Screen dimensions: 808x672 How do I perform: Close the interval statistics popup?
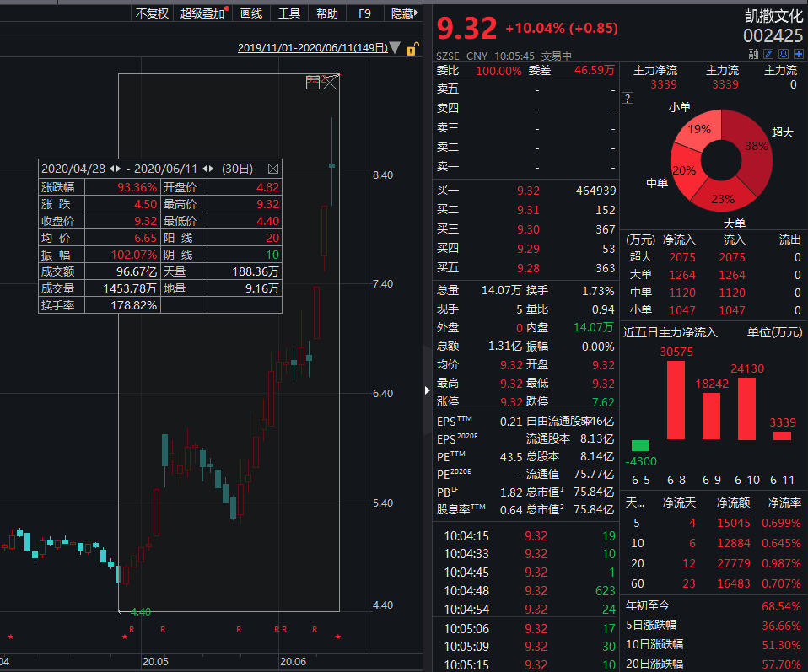click(273, 169)
